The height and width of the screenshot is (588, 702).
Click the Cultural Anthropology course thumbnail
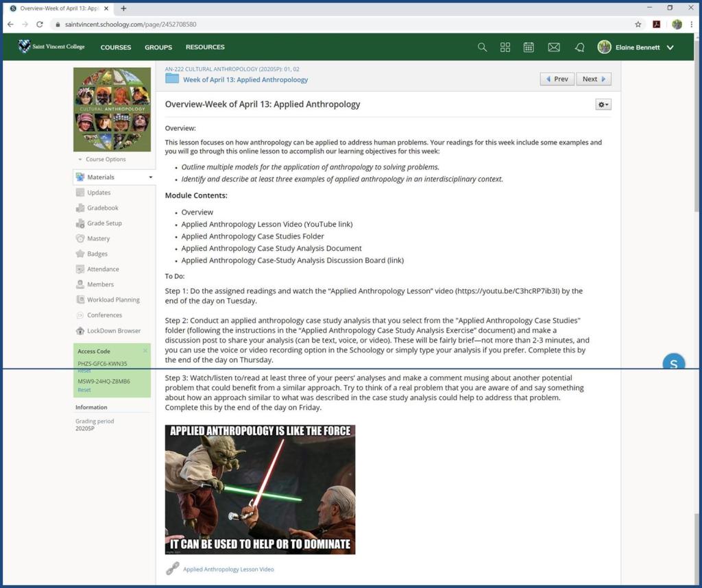[x=112, y=109]
